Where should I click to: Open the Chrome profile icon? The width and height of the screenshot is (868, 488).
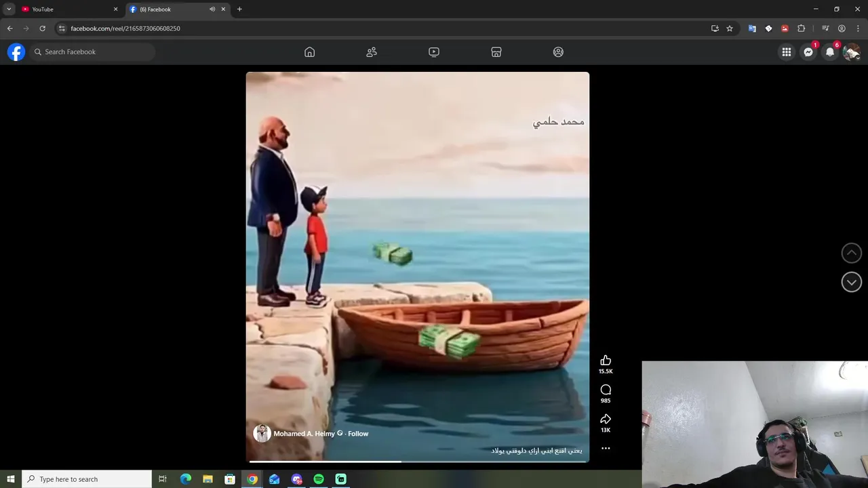click(842, 28)
